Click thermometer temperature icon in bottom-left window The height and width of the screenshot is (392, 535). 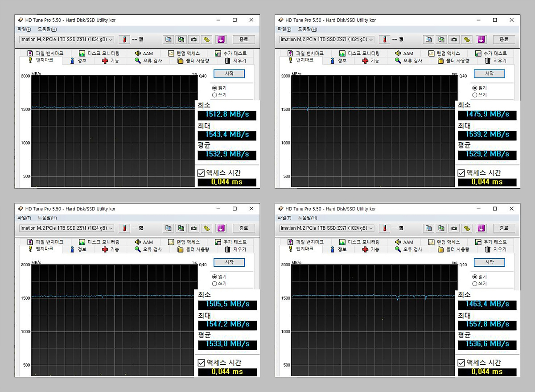[x=124, y=228]
